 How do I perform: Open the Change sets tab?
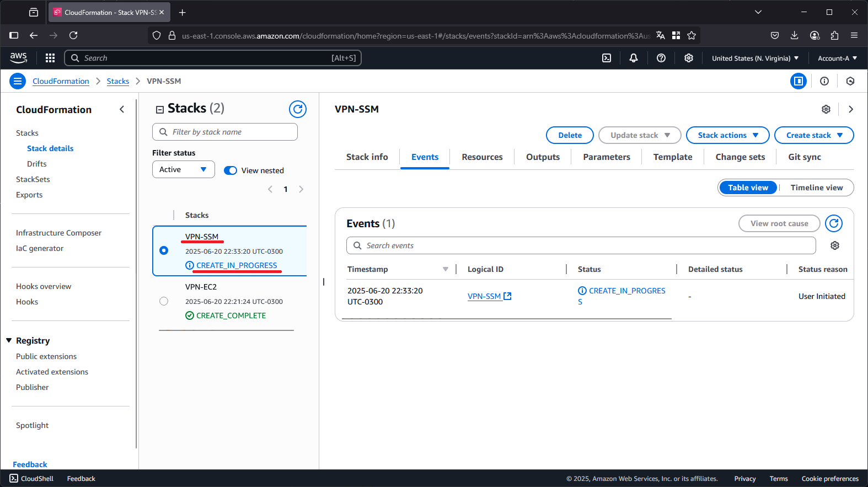[740, 157]
